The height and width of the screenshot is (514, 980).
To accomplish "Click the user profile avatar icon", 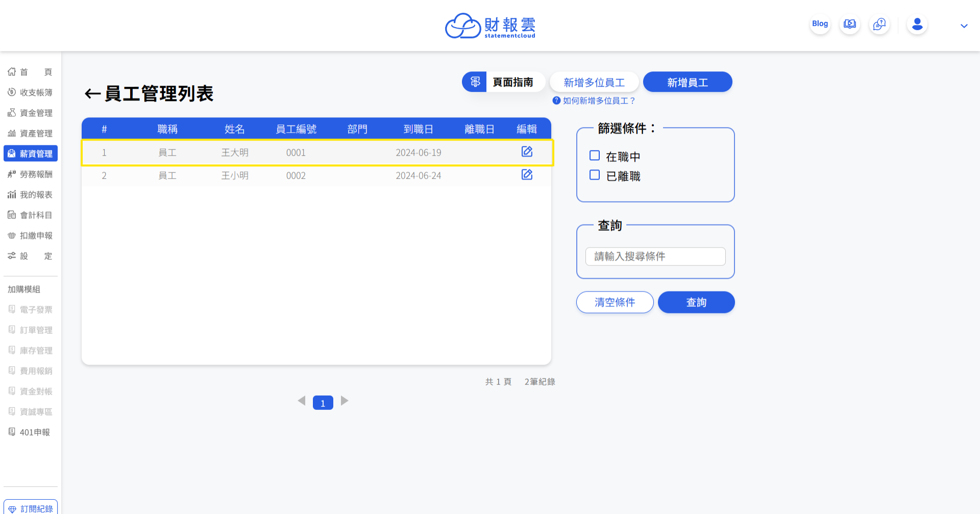I will click(917, 24).
